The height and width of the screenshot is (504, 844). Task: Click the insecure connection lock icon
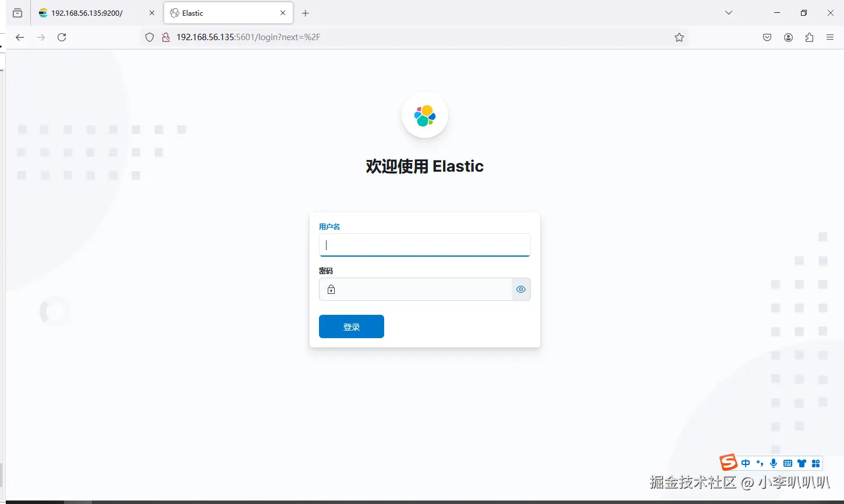point(165,37)
